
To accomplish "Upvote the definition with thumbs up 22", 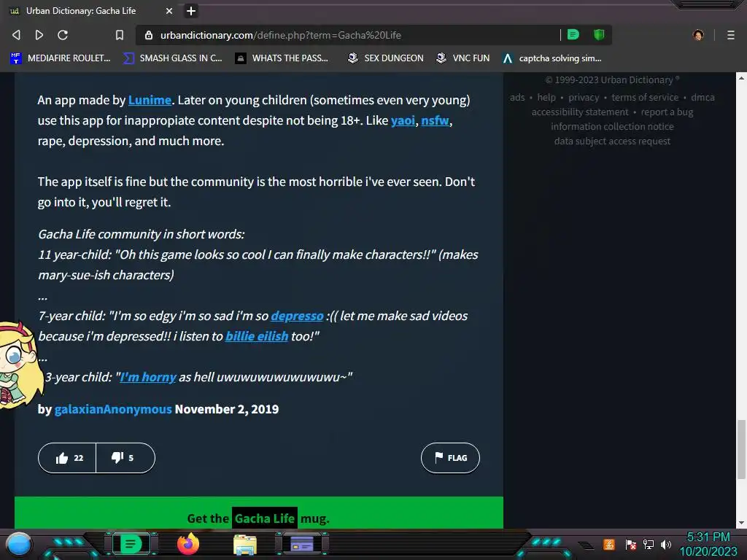I will point(67,458).
